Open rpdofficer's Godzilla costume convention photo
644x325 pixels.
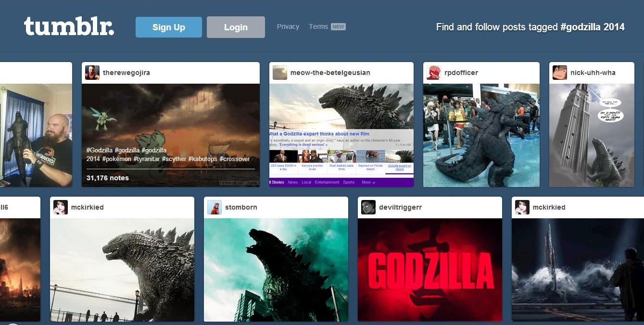click(481, 135)
